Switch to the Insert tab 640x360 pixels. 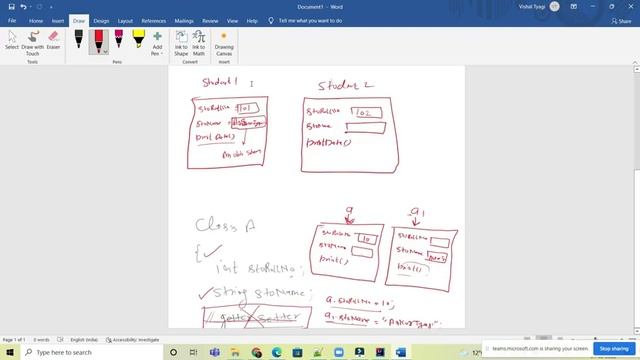58,20
